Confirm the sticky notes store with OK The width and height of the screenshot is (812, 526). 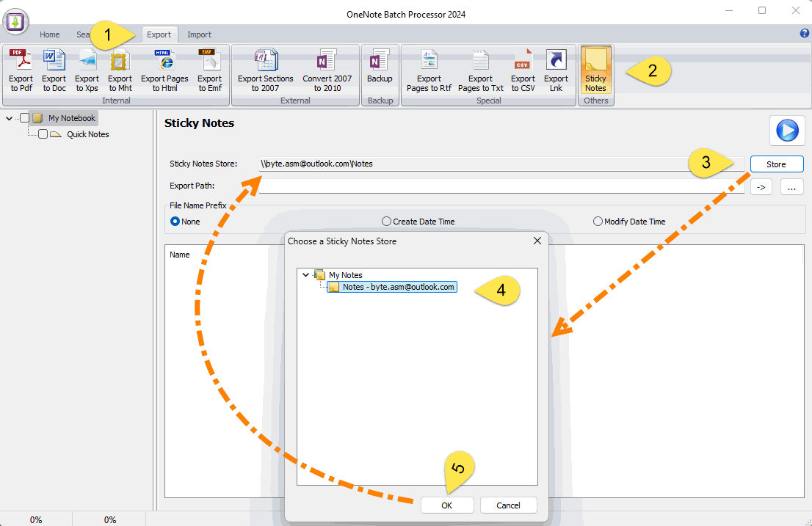click(x=446, y=505)
